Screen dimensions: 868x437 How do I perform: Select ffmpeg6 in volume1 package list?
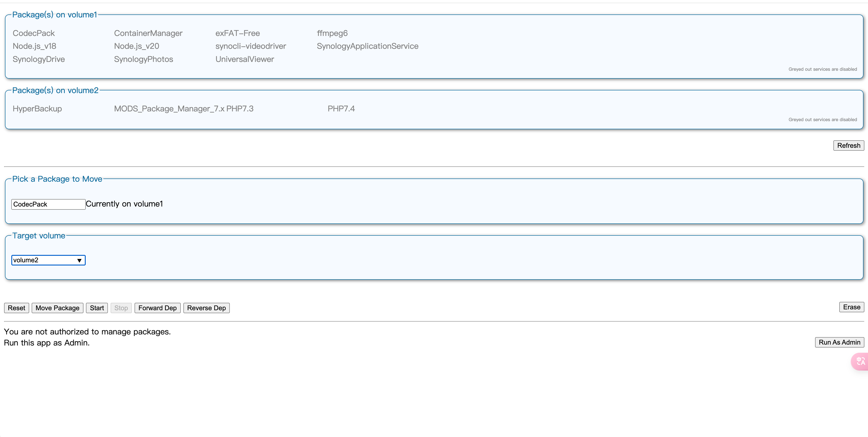coord(332,33)
